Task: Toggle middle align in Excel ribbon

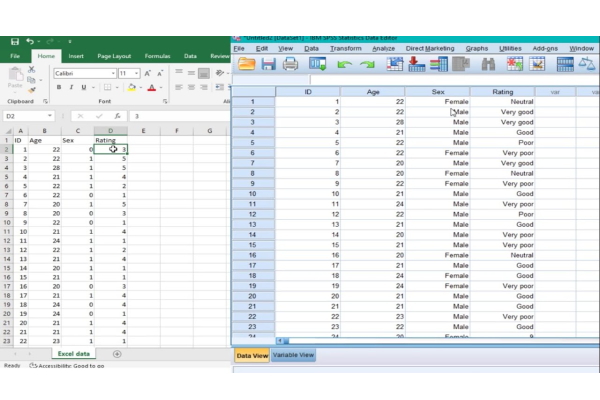Action: pyautogui.click(x=191, y=72)
